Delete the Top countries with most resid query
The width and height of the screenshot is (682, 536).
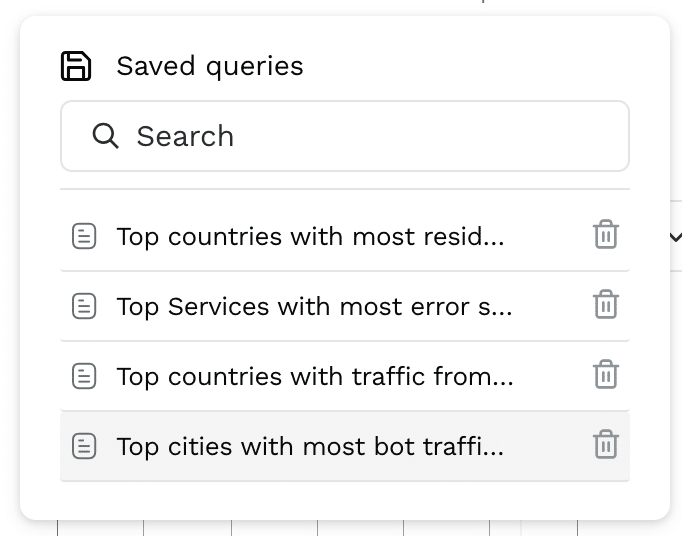click(605, 235)
